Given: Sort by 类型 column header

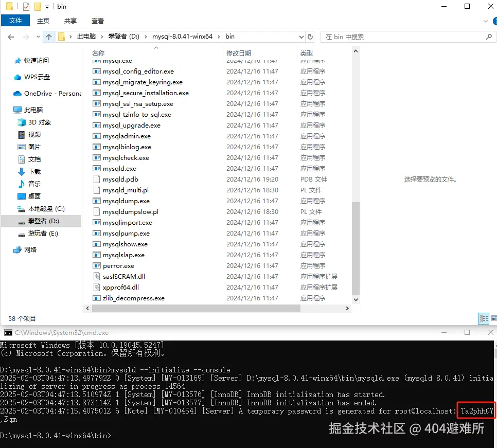Looking at the screenshot, I should pyautogui.click(x=307, y=53).
